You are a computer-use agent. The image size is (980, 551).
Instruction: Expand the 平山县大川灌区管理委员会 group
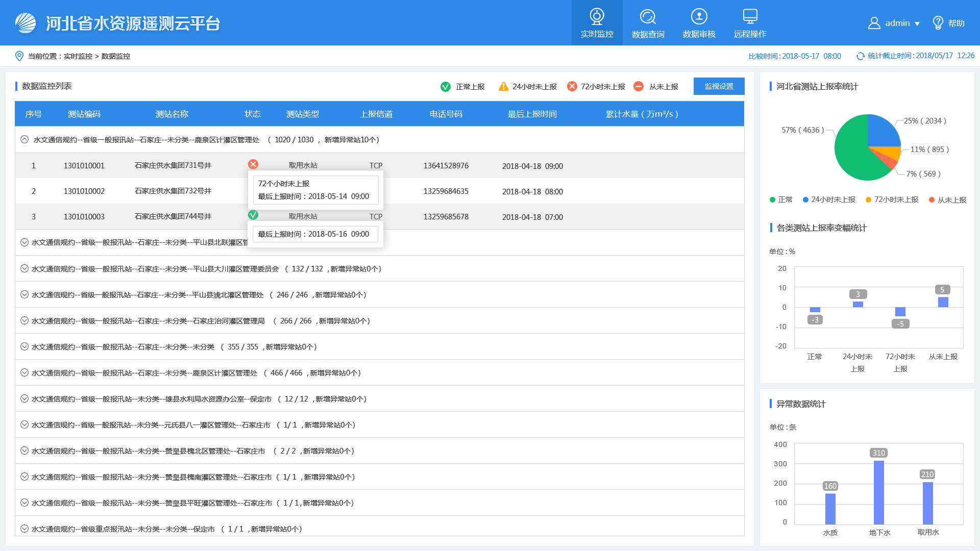pyautogui.click(x=24, y=268)
